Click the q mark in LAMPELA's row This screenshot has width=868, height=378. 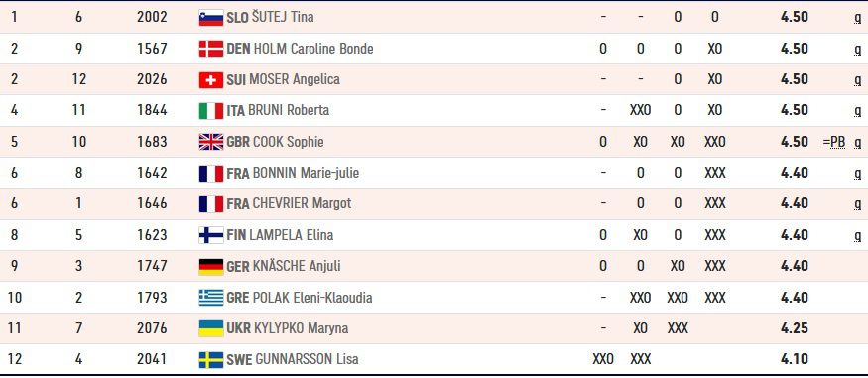pos(857,236)
